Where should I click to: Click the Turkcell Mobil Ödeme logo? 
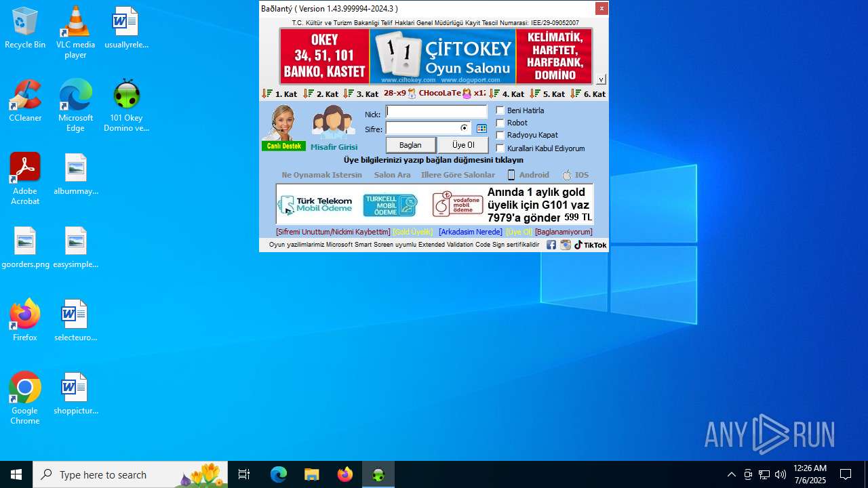tap(390, 205)
